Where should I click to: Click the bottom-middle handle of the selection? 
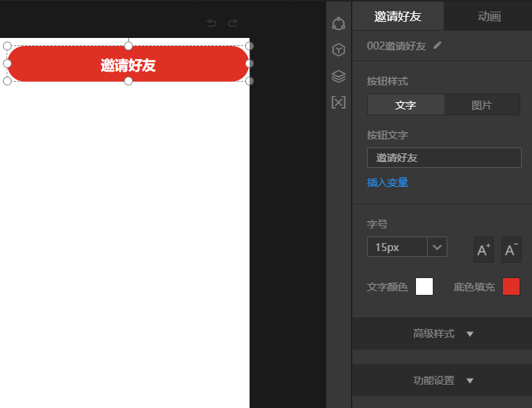[128, 81]
